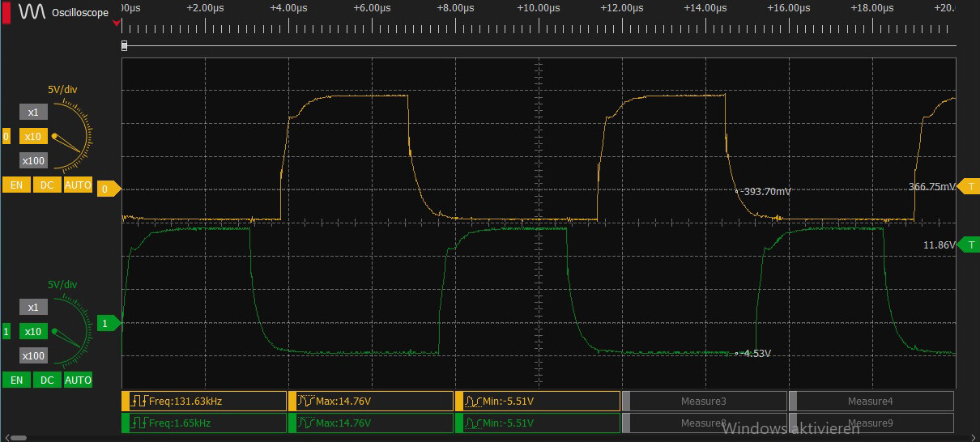Click the 366.75mV trigger level value
The image size is (980, 442).
click(932, 186)
